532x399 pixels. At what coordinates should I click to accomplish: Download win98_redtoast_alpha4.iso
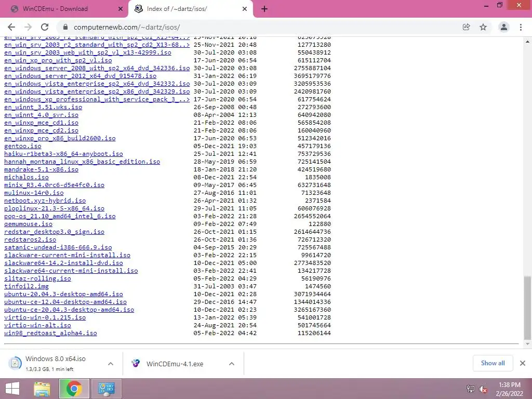click(x=50, y=333)
